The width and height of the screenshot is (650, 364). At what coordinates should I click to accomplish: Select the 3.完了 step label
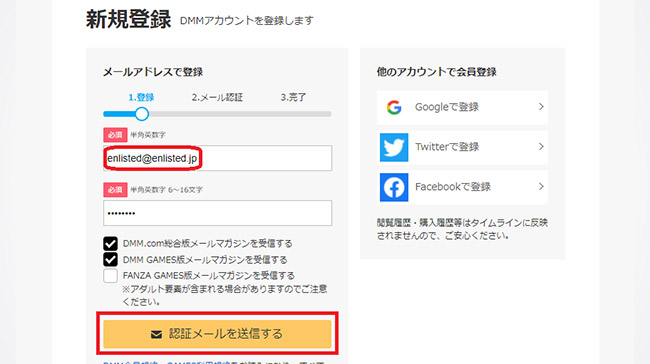pos(293,97)
